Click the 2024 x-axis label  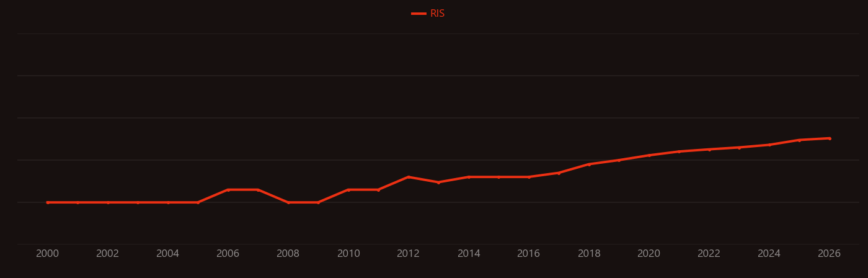point(769,254)
